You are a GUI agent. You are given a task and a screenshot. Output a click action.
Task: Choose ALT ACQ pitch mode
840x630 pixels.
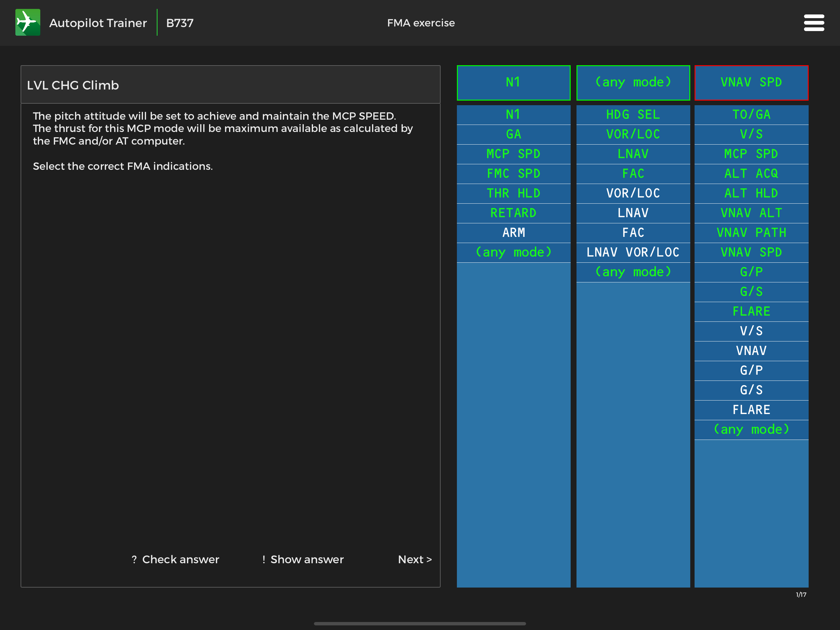click(x=751, y=174)
